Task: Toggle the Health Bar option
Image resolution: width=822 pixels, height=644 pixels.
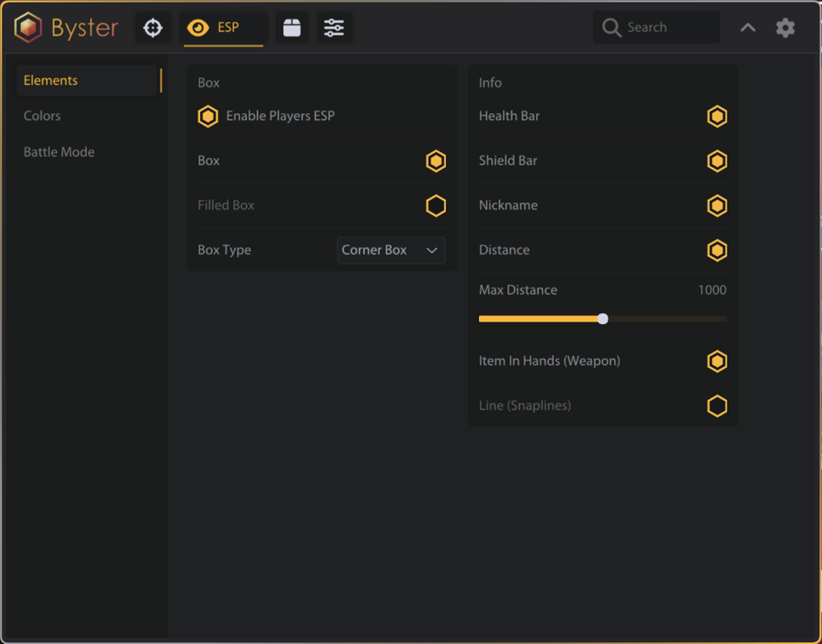Action: point(716,117)
